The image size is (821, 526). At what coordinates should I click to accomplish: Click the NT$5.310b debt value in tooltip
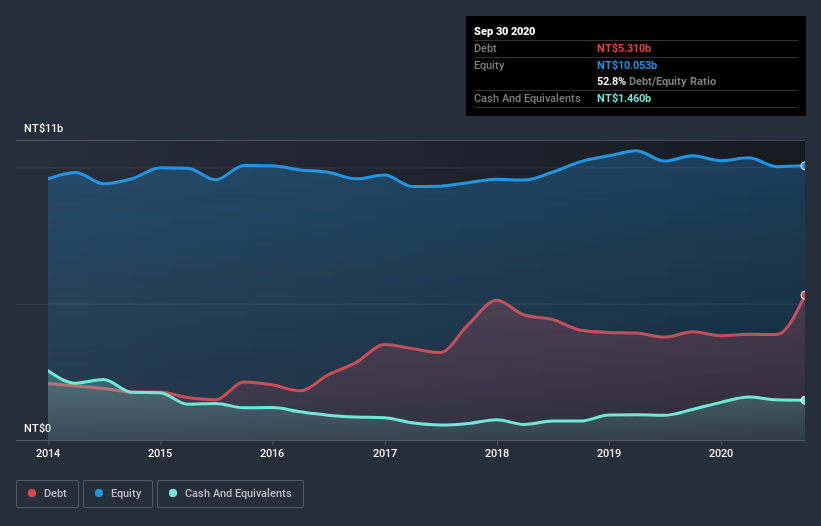(x=624, y=48)
